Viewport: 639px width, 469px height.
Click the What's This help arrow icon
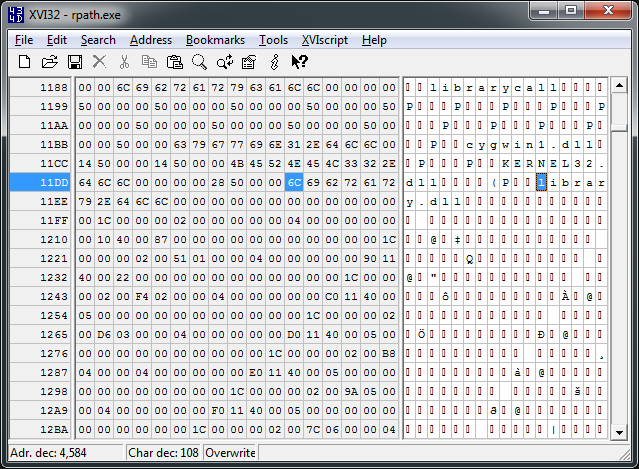point(300,62)
